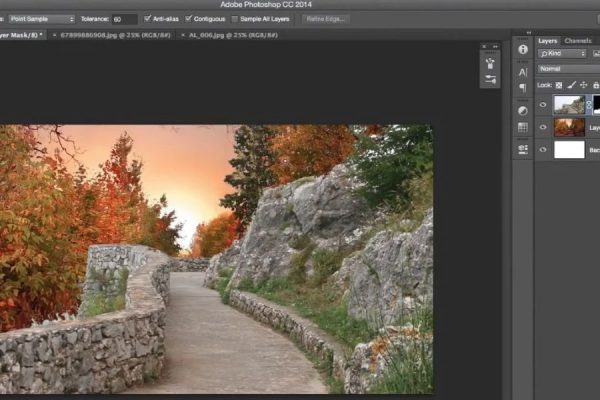Open the Normal blending mode dropdown
The height and width of the screenshot is (400, 600).
(x=565, y=69)
